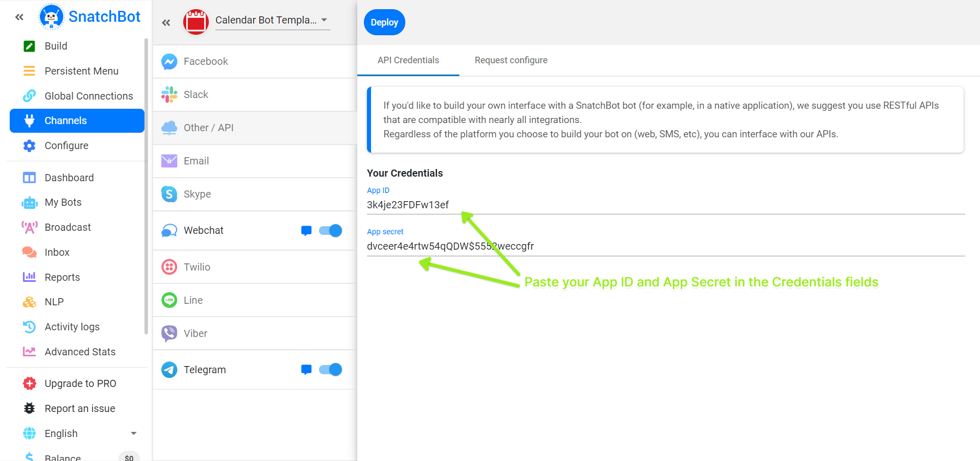
Task: Click the My Bots robot icon
Action: [x=30, y=202]
